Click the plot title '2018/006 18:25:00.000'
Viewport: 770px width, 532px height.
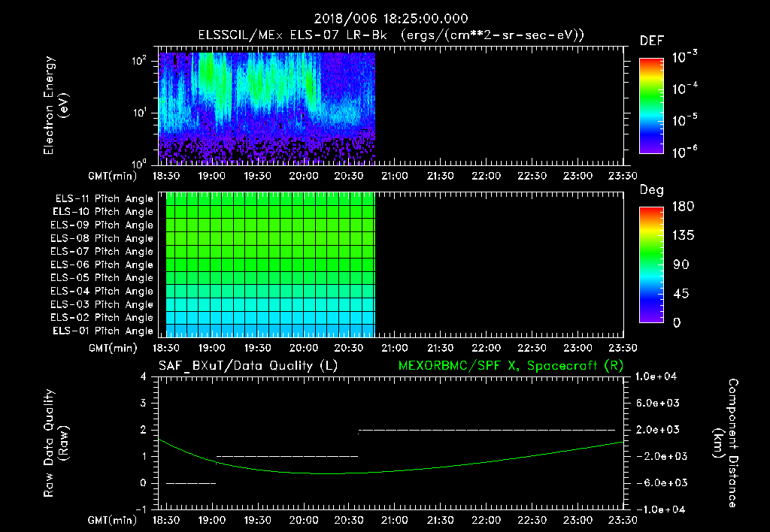[391, 19]
